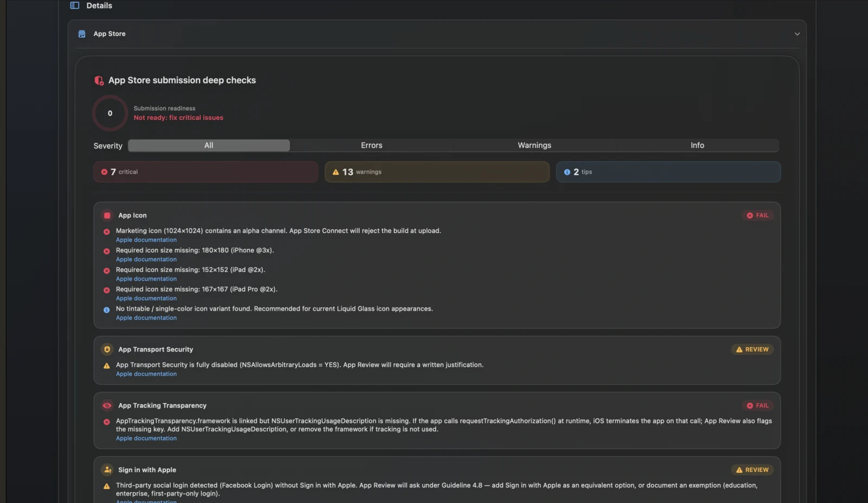This screenshot has width=868, height=503.
Task: Click REVIEW badge on App Transport Security
Action: [x=752, y=349]
